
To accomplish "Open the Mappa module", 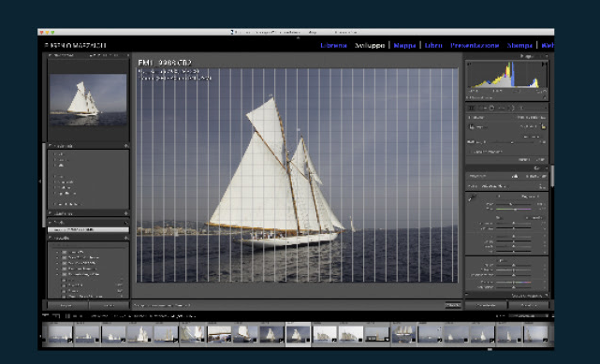I will point(404,45).
